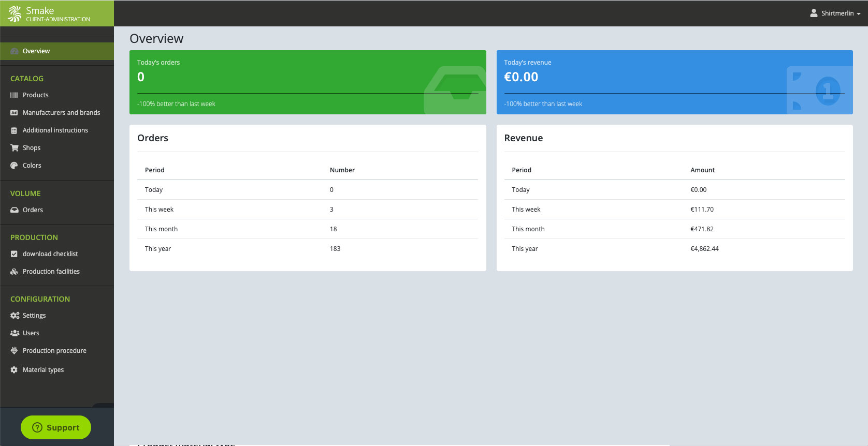Click the Users group icon
Image resolution: width=868 pixels, height=446 pixels.
tap(15, 333)
